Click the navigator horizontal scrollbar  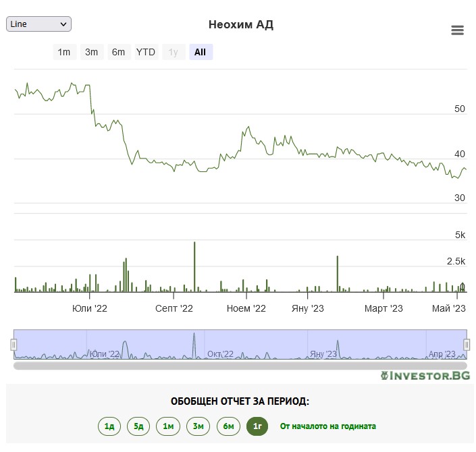(240, 366)
